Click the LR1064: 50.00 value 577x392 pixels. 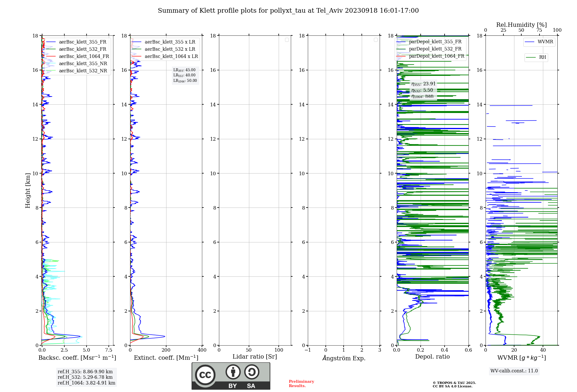pos(185,81)
